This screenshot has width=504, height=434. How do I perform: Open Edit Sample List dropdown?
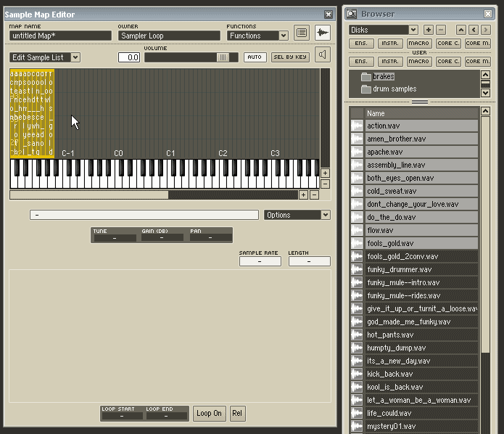point(45,57)
